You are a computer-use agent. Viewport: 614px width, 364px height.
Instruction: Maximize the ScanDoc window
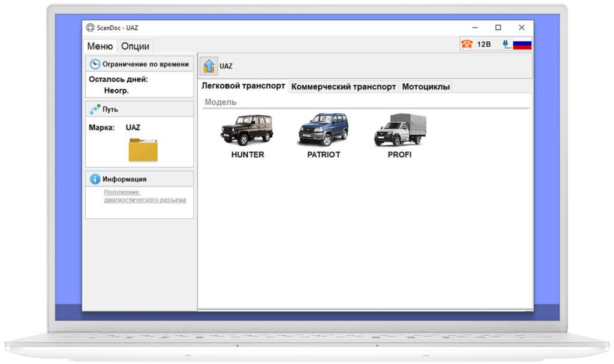coord(498,28)
